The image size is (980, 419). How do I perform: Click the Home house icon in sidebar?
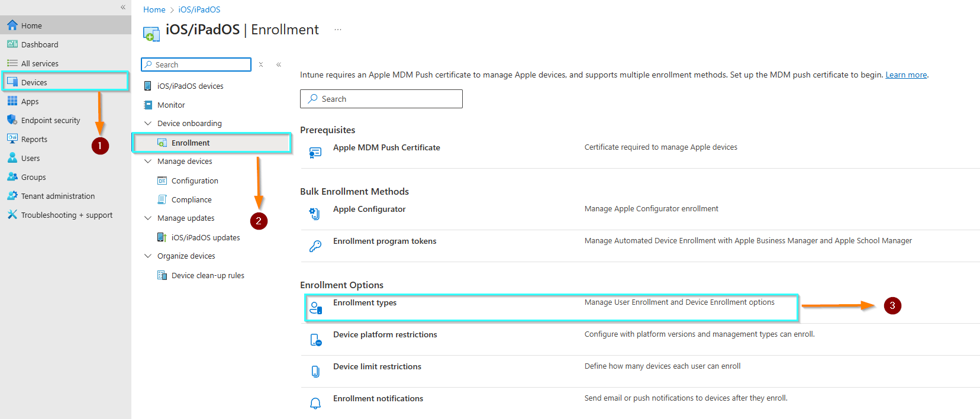12,25
